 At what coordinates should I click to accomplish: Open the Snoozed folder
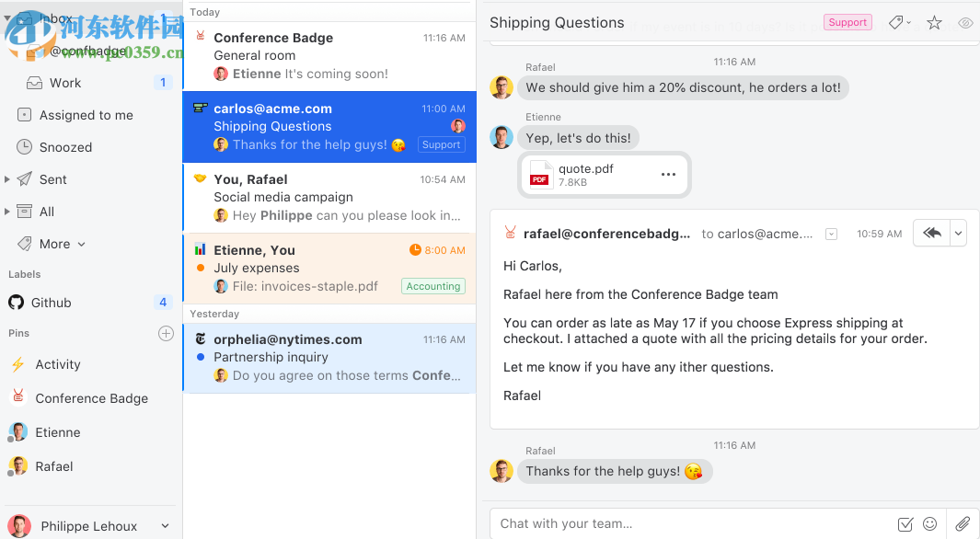coord(65,147)
